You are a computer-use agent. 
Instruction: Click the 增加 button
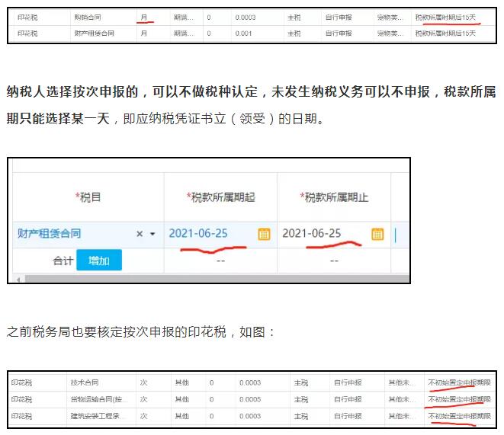99,260
